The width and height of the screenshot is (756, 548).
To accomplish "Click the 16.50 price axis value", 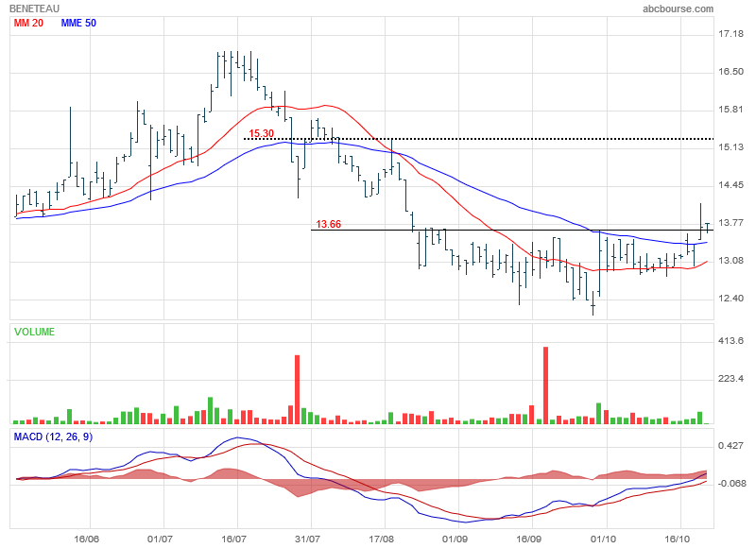I will (730, 72).
